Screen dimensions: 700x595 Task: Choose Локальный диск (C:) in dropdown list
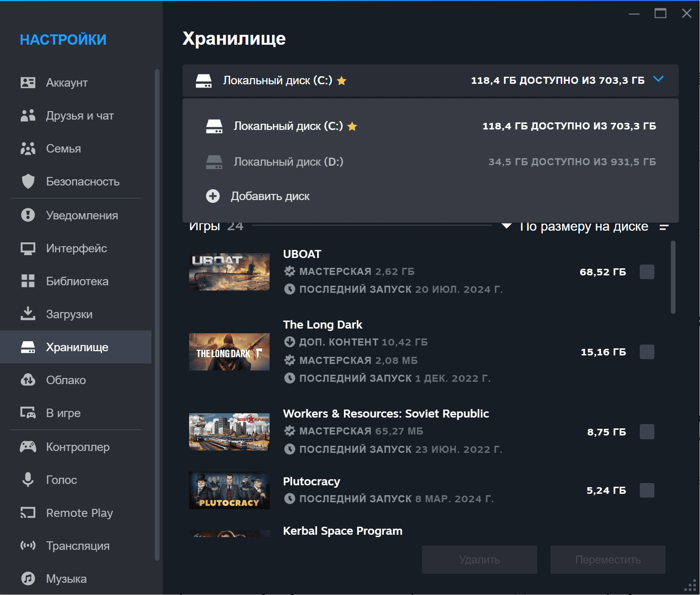point(430,126)
